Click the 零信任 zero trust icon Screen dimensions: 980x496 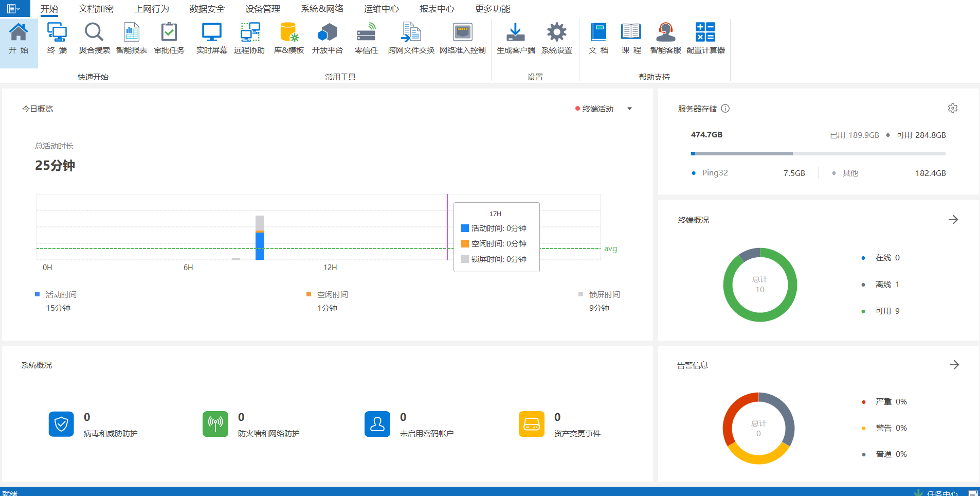(x=366, y=38)
